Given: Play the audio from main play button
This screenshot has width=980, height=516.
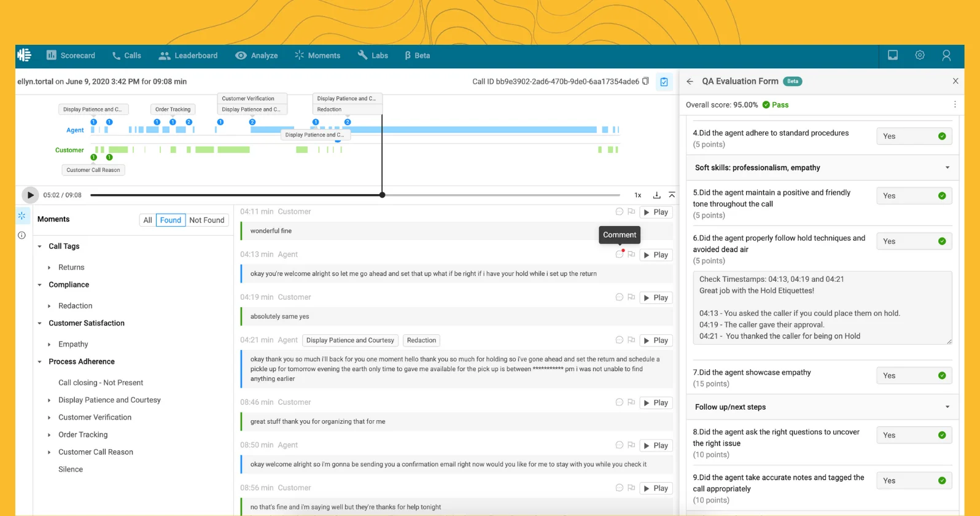Looking at the screenshot, I should [30, 195].
